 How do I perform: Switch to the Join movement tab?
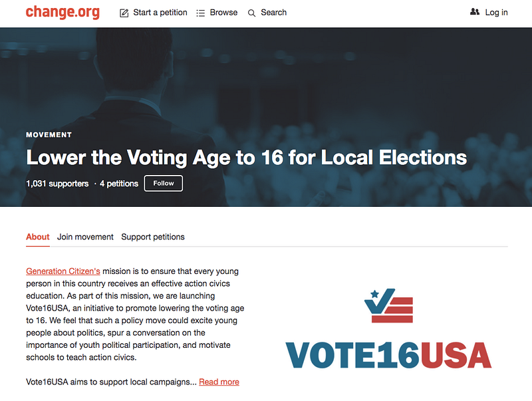(85, 237)
